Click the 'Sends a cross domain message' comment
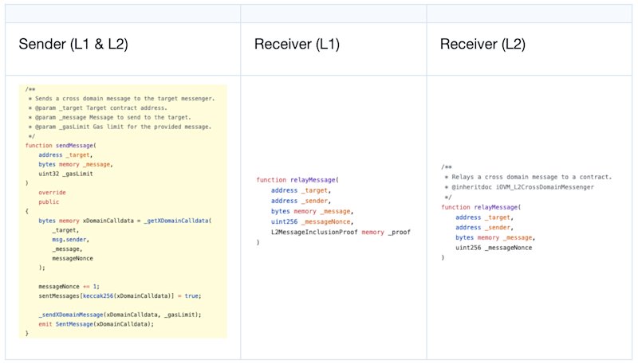 tap(124, 99)
